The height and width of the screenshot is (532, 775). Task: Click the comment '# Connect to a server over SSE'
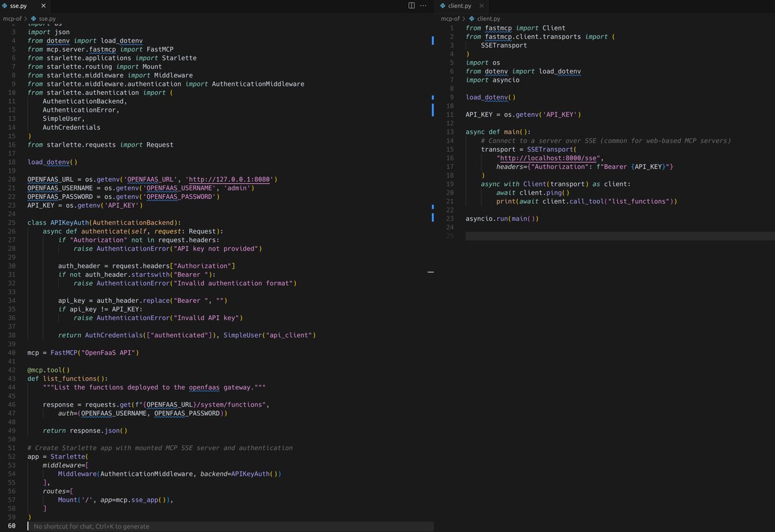coord(606,141)
